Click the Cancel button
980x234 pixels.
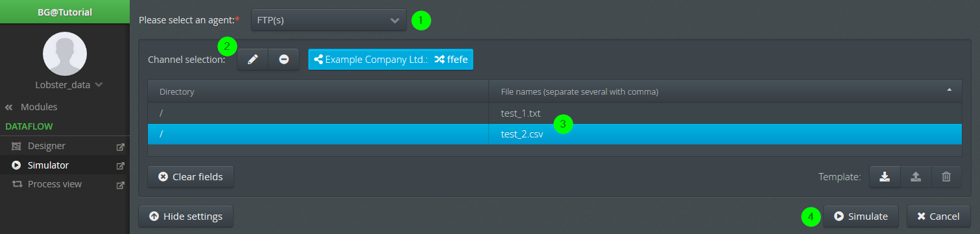(x=938, y=216)
